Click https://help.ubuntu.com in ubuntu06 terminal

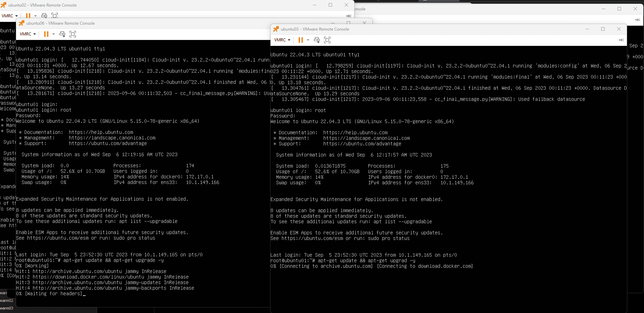101,132
